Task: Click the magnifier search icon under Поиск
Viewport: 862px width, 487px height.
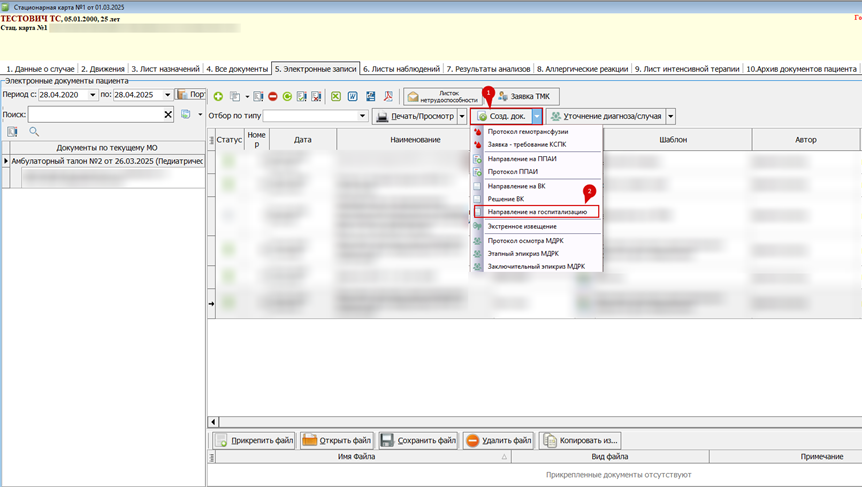Action: click(34, 131)
